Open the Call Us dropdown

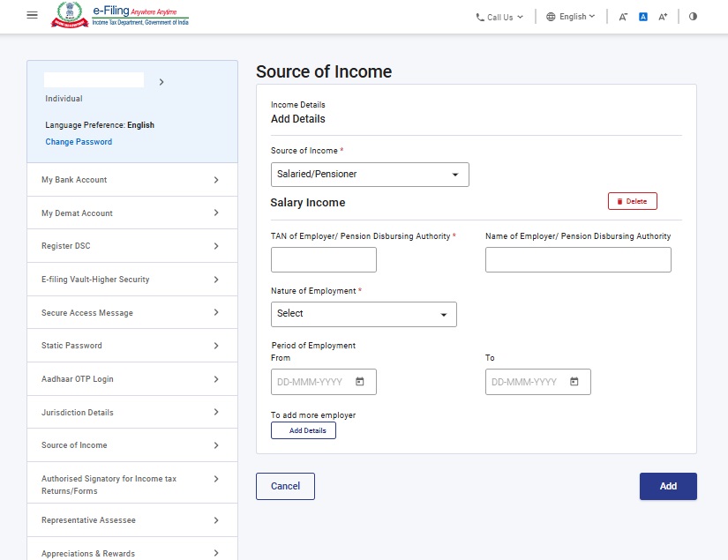tap(499, 17)
